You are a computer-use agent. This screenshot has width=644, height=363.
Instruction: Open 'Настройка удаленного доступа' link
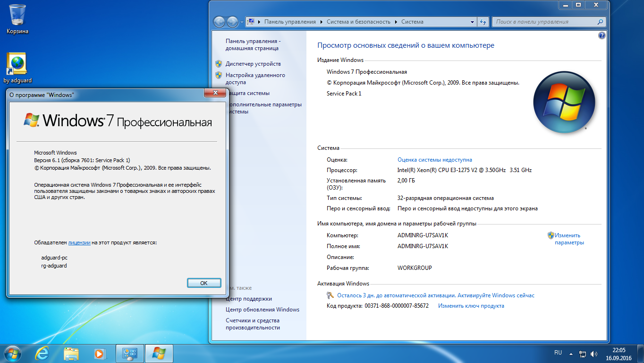click(255, 78)
